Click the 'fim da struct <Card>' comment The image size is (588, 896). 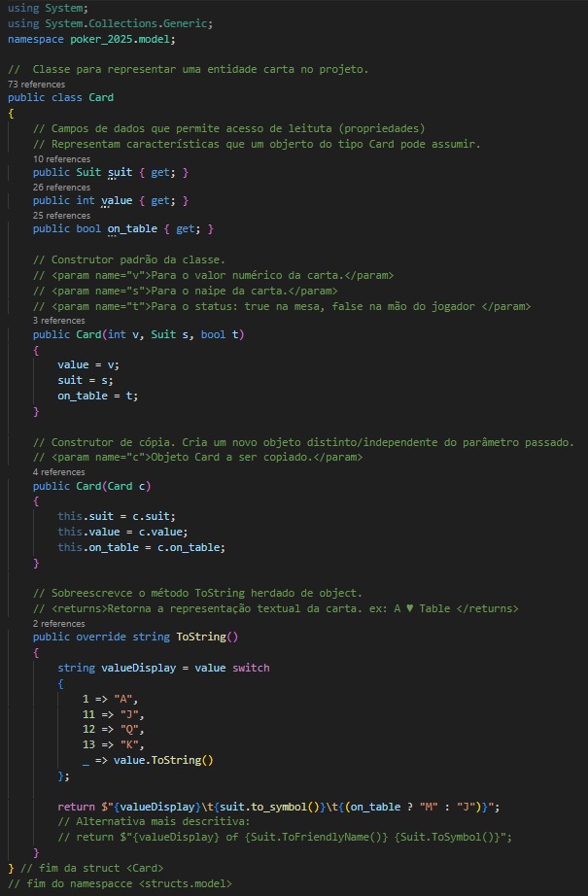coord(91,868)
